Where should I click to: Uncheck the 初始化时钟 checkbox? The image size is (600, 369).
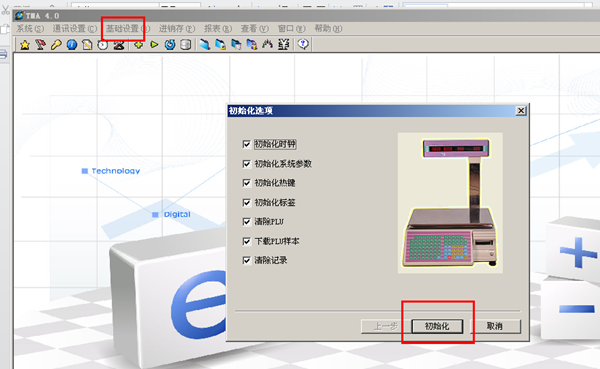point(247,144)
